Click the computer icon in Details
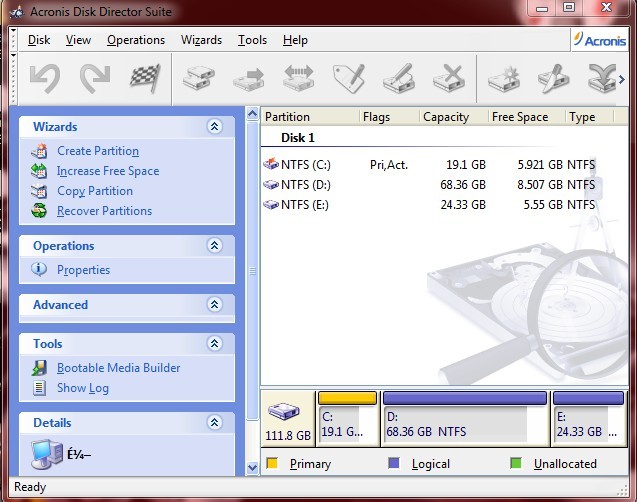 47,454
